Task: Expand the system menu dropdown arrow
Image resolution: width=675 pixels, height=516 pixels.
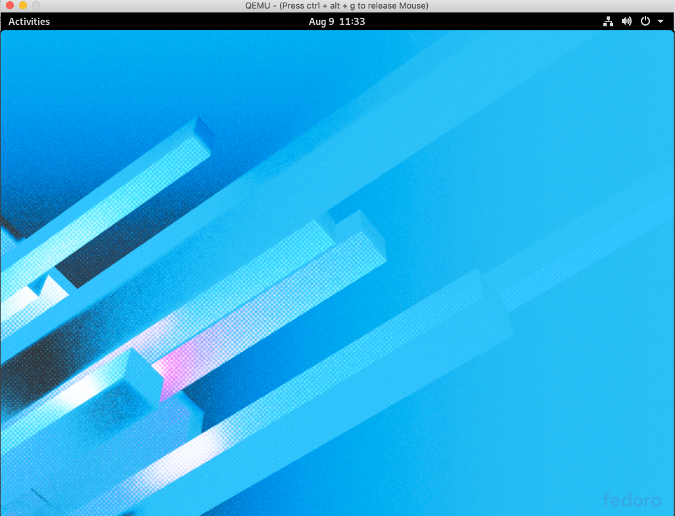Action: tap(661, 21)
